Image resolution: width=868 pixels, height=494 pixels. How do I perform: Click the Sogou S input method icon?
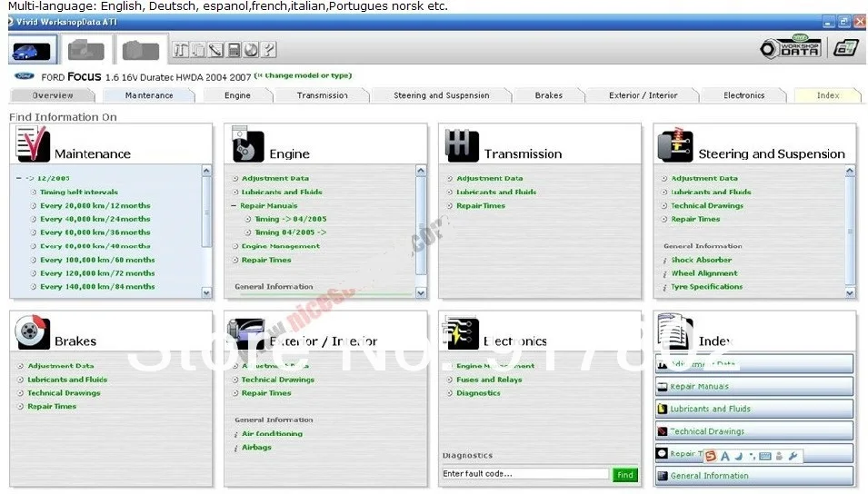point(711,456)
